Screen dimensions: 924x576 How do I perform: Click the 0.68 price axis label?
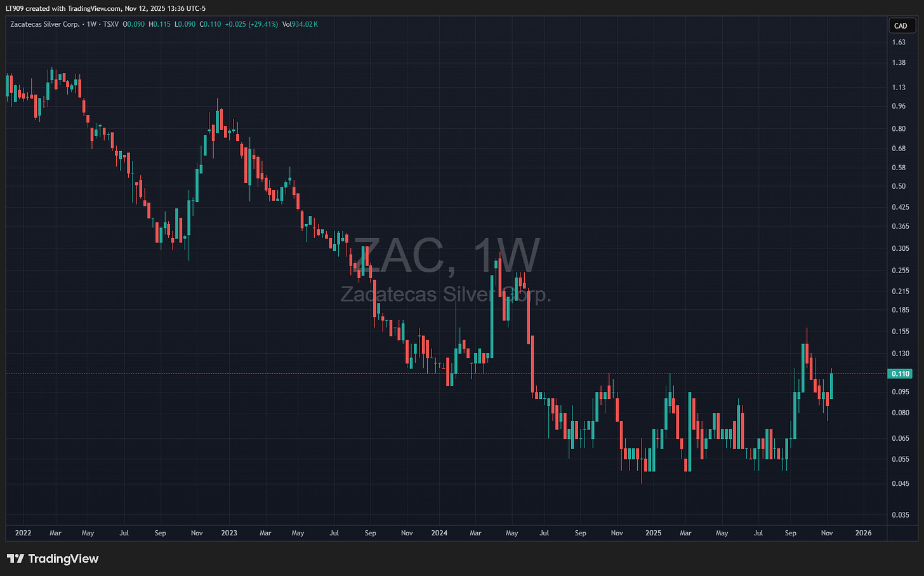tap(899, 149)
